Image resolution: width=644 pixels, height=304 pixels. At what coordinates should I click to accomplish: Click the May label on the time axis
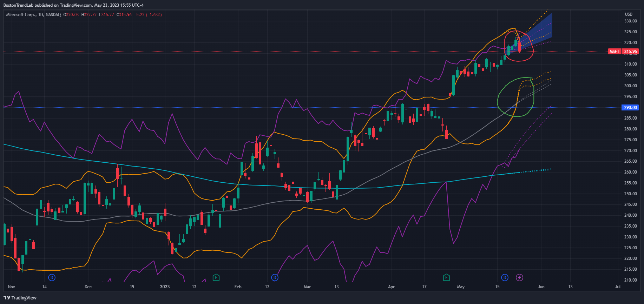pos(461,287)
